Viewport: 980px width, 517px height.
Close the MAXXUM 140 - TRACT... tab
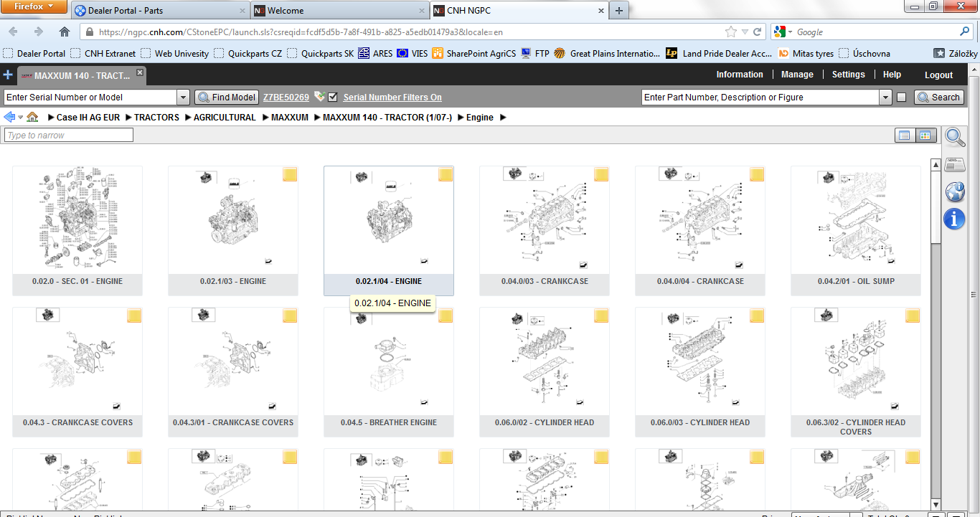[140, 72]
